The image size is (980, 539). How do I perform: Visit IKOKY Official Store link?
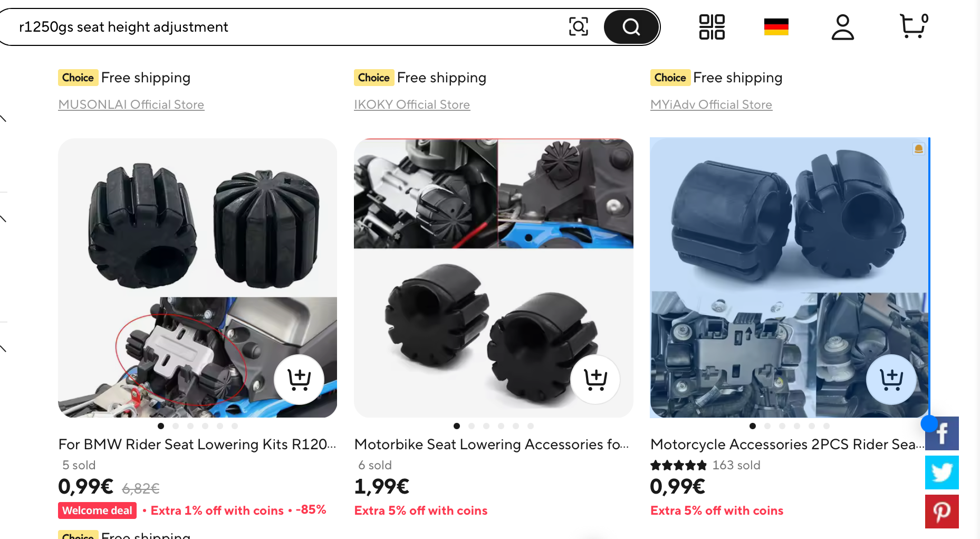coord(411,105)
